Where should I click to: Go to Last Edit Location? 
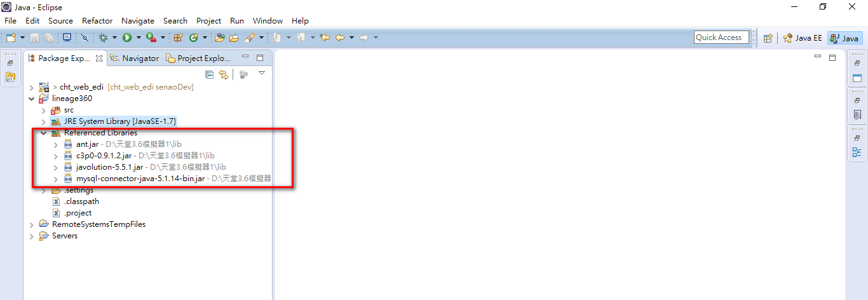[325, 37]
